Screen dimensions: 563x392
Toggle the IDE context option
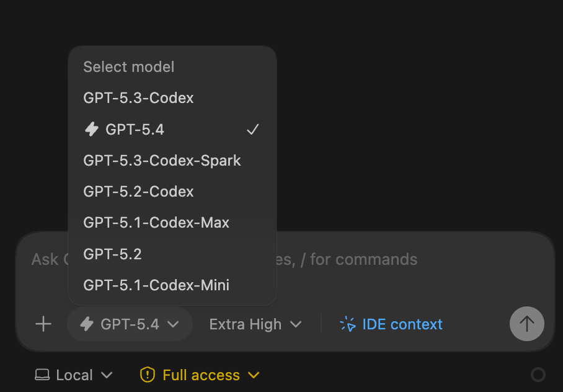(x=391, y=324)
